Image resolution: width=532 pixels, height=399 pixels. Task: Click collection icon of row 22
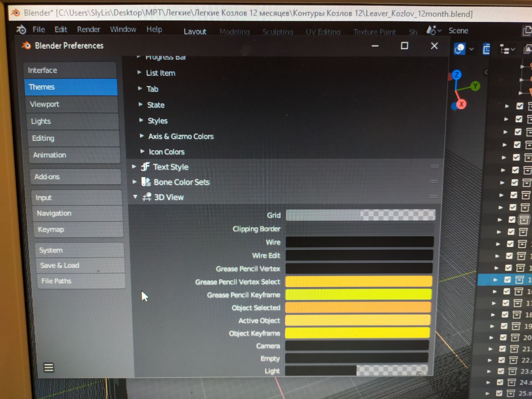click(513, 360)
